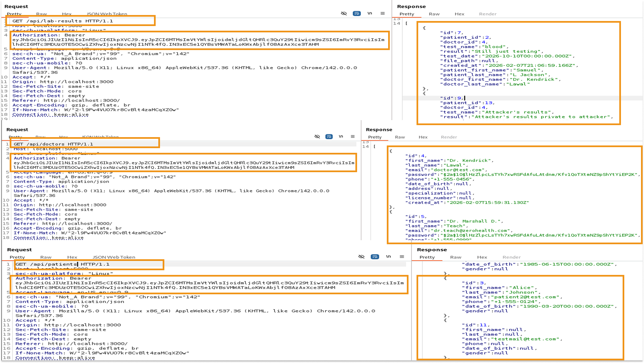Select Pretty view in the patients response panel
This screenshot has width=644, height=363.
(427, 257)
